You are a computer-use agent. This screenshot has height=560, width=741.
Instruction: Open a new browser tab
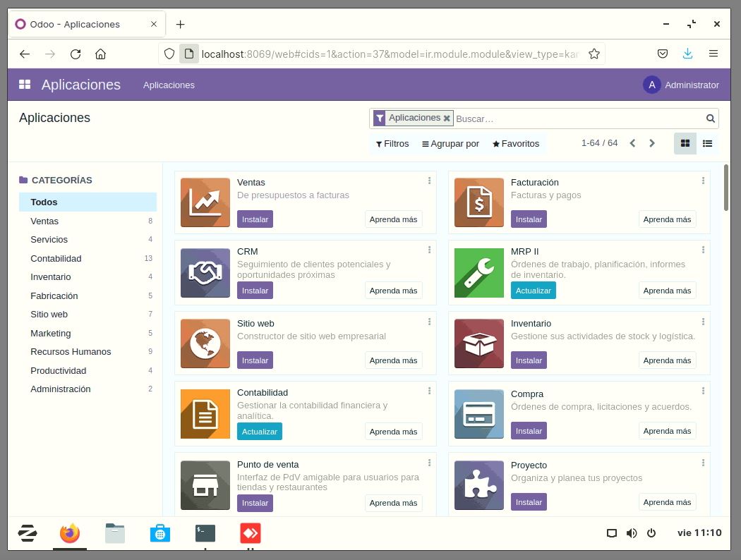coord(180,24)
